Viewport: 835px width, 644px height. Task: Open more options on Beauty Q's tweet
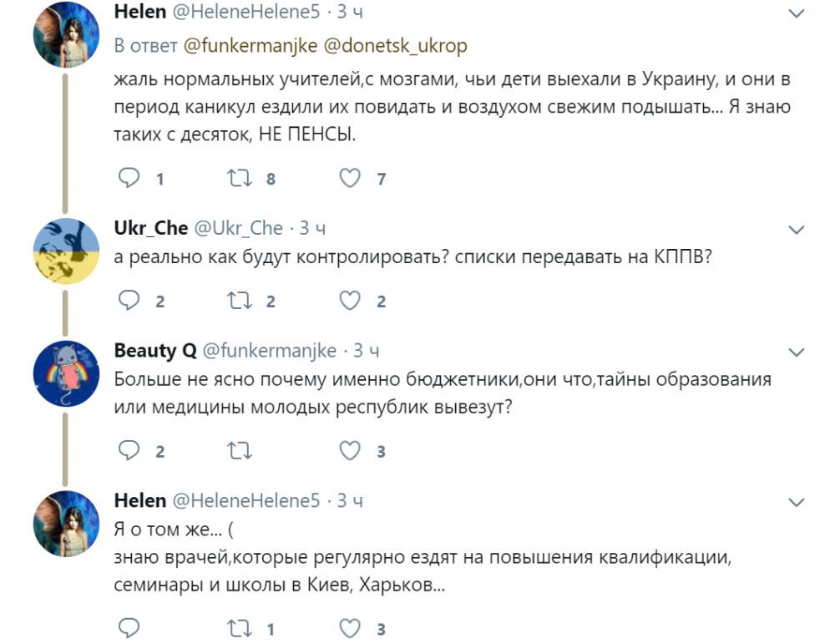pos(797,351)
